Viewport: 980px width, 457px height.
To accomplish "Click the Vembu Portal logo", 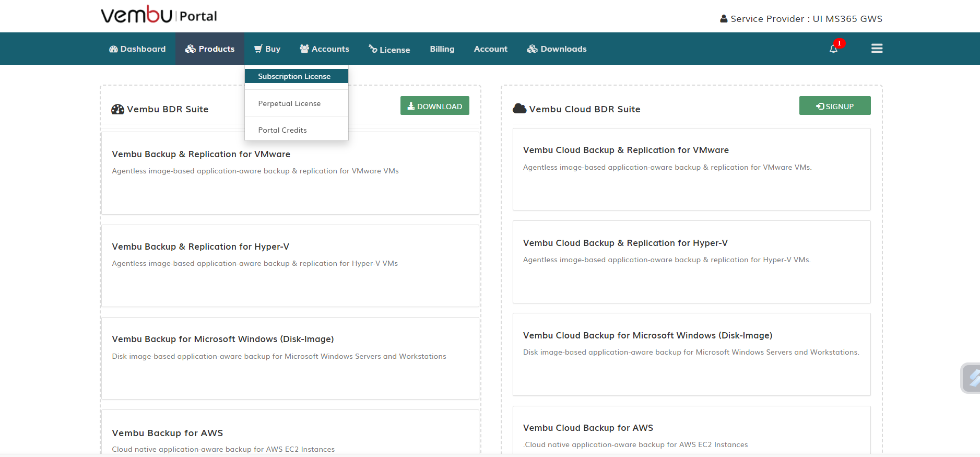I will 159,15.
